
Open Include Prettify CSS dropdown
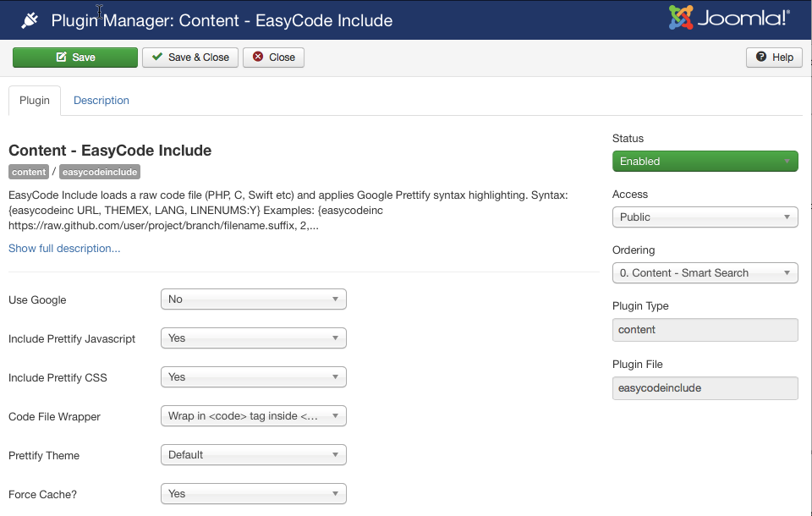point(253,377)
